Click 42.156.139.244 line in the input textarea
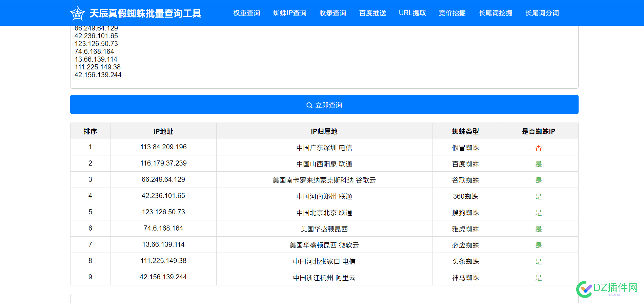The height and width of the screenshot is (303, 644). click(x=98, y=75)
